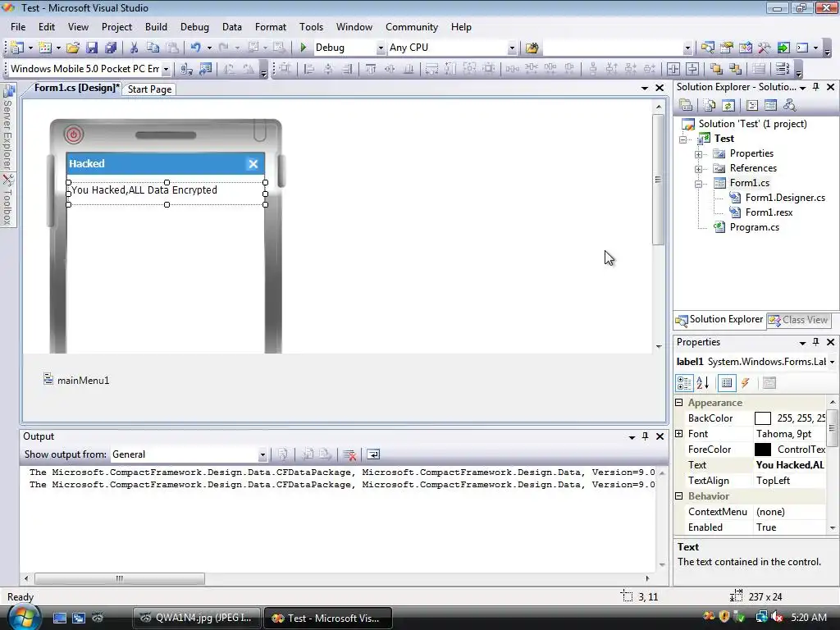
Task: Select Form1.Designer.cs in Solution Explorer
Action: click(785, 198)
